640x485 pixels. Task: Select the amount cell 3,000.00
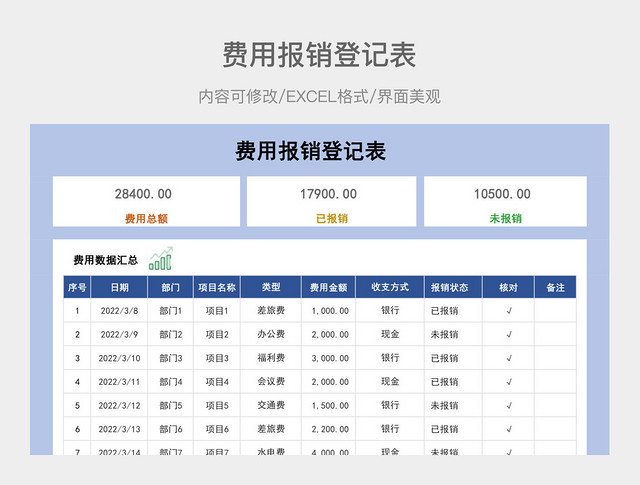(x=330, y=358)
